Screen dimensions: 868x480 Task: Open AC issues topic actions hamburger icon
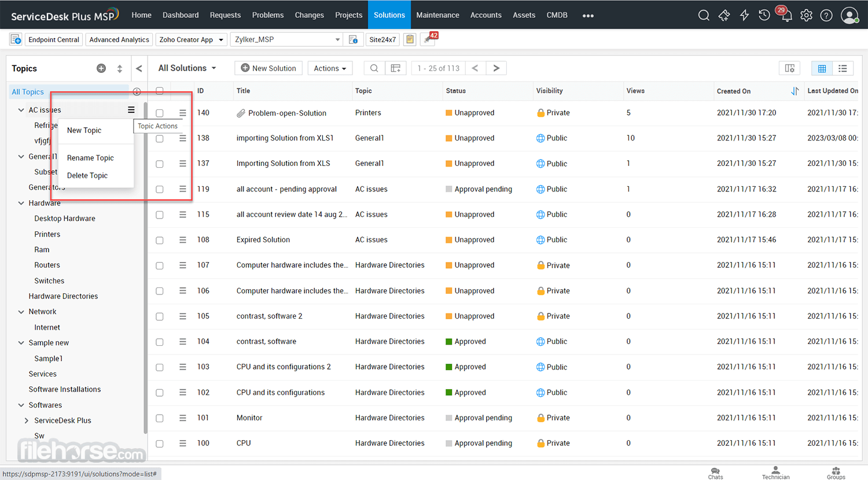tap(131, 110)
